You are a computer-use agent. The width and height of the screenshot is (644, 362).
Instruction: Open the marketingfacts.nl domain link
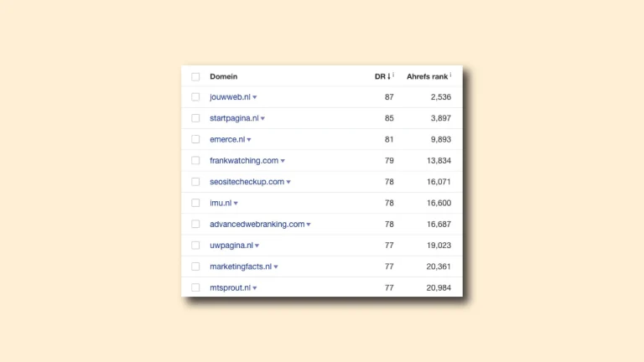(241, 266)
